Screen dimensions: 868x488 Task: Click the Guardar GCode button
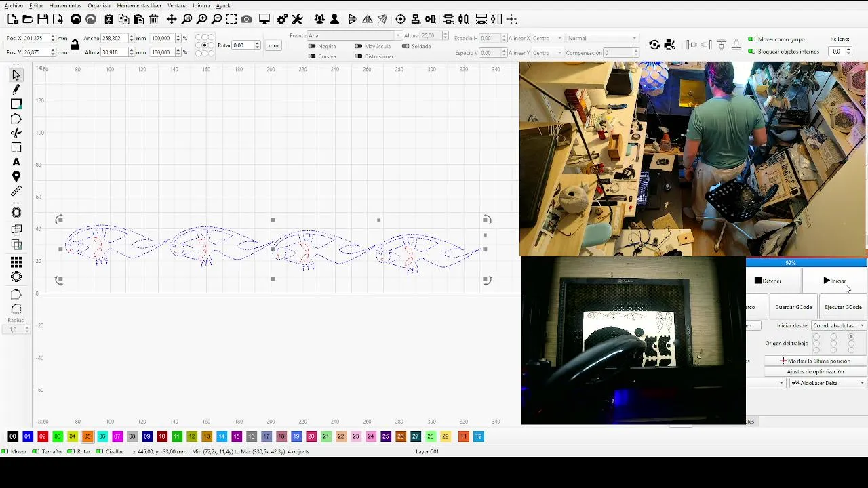click(793, 307)
